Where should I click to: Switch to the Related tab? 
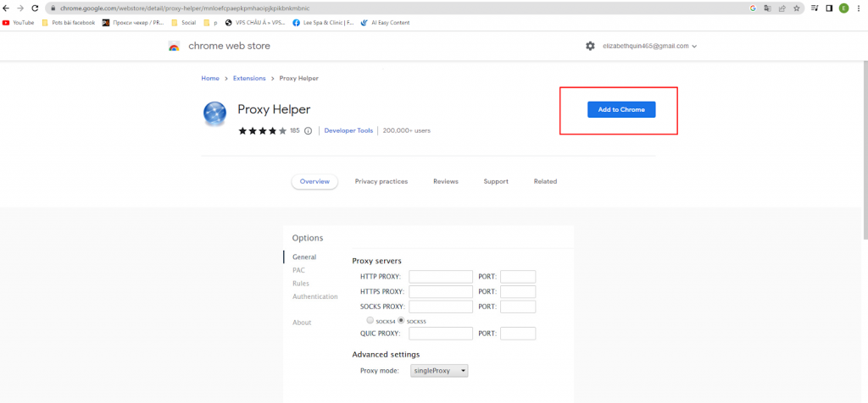click(545, 181)
